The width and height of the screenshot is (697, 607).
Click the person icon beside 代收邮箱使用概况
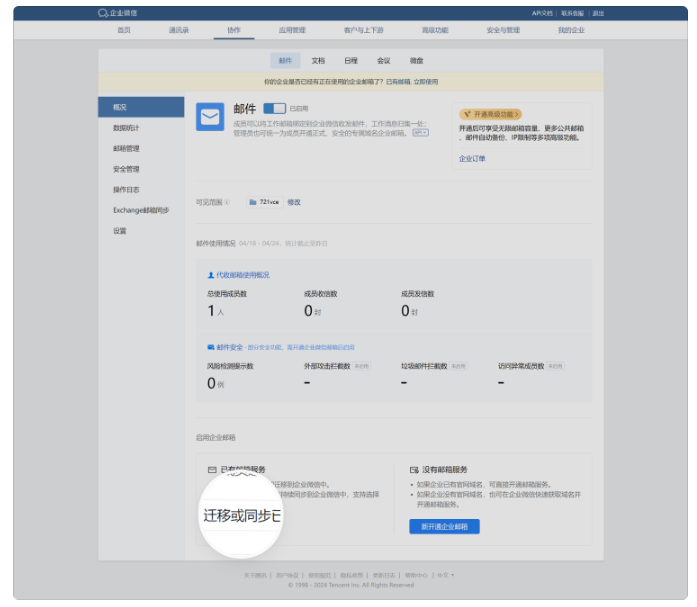tap(210, 274)
